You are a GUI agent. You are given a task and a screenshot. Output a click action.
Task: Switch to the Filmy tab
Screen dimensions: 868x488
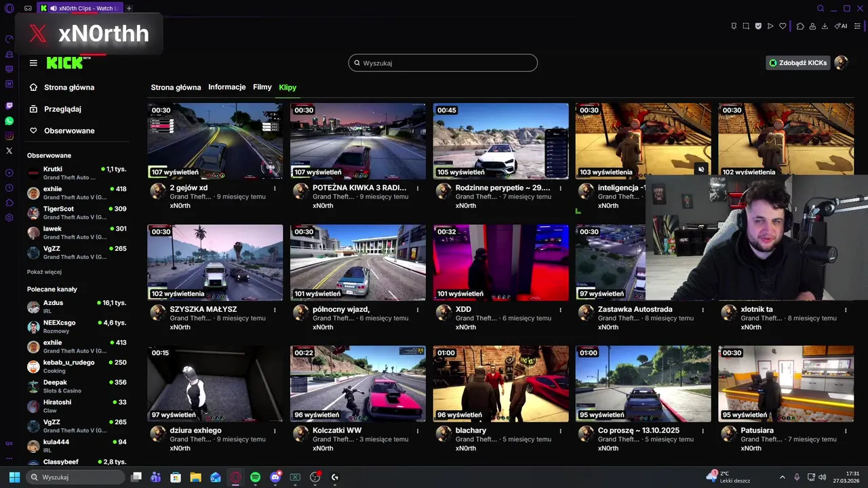[x=262, y=87]
